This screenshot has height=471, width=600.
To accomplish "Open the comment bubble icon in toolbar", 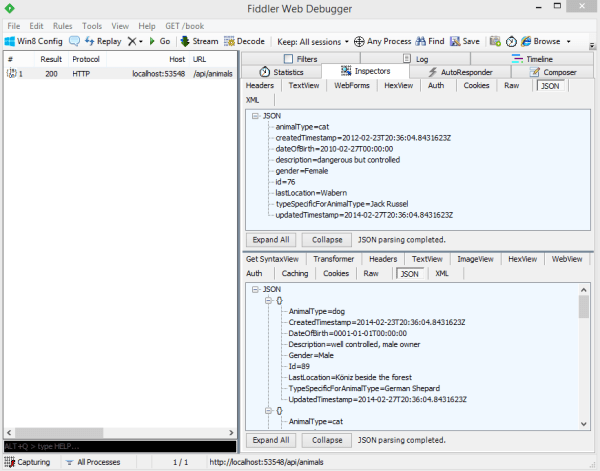I will click(74, 41).
